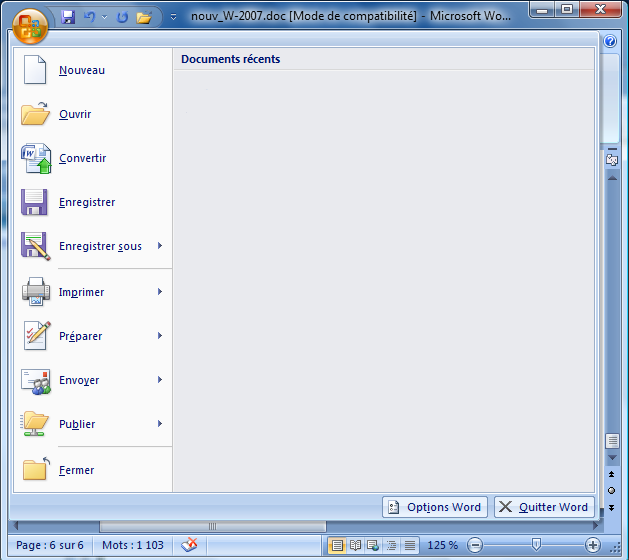Click the Préparer checklist pencil icon
The height and width of the screenshot is (560, 629).
click(x=37, y=336)
